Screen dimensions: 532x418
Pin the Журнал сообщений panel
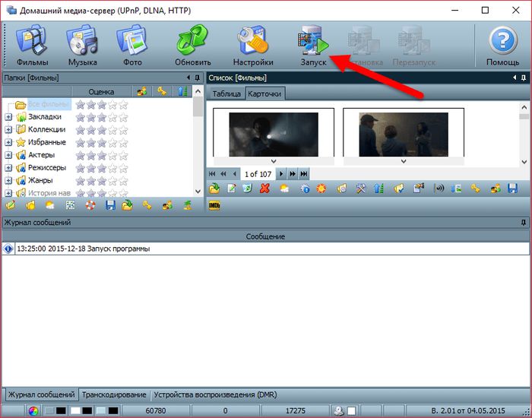coord(523,223)
